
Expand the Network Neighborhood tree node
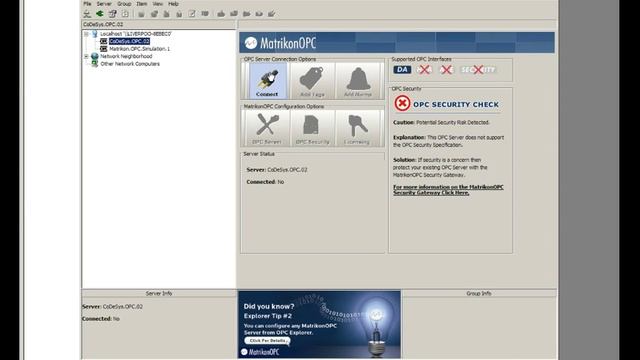pyautogui.click(x=86, y=56)
